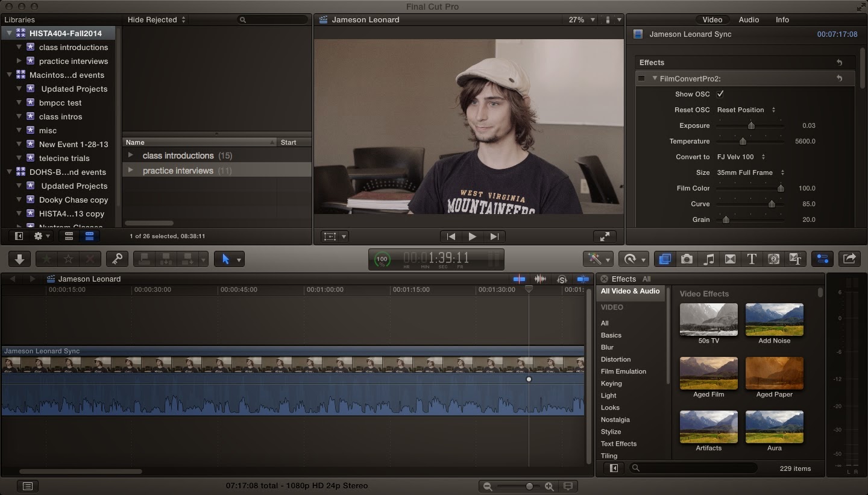Switch to the Video inspector tab
This screenshot has height=495, width=868.
coord(712,20)
